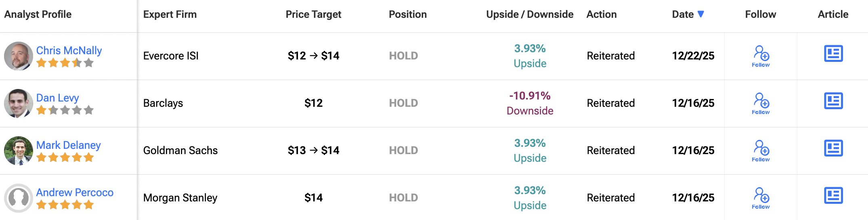Visit Andrew Percoco's analyst page
868x220 pixels.
coord(75,192)
